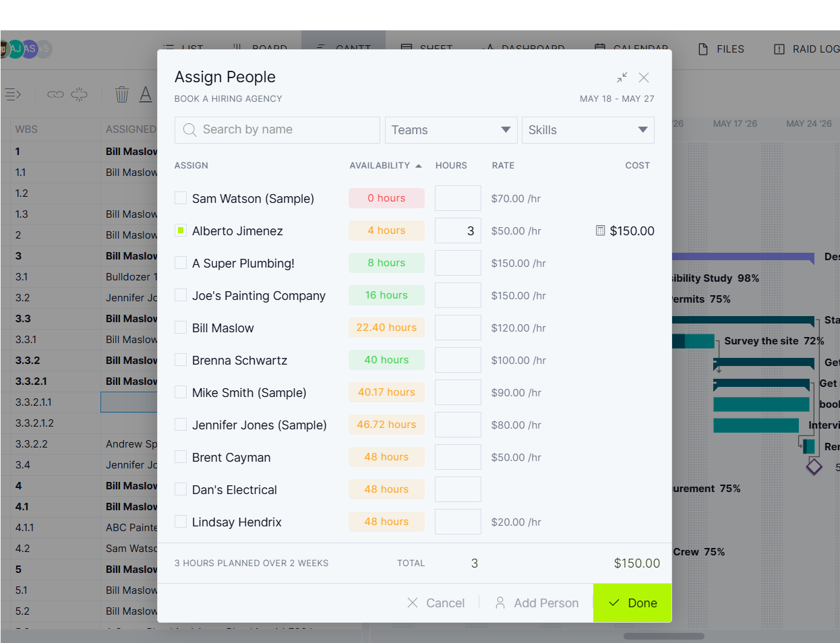Screen dimensions: 840x643
Task: Switch to the Dashboard tab
Action: 524,49
